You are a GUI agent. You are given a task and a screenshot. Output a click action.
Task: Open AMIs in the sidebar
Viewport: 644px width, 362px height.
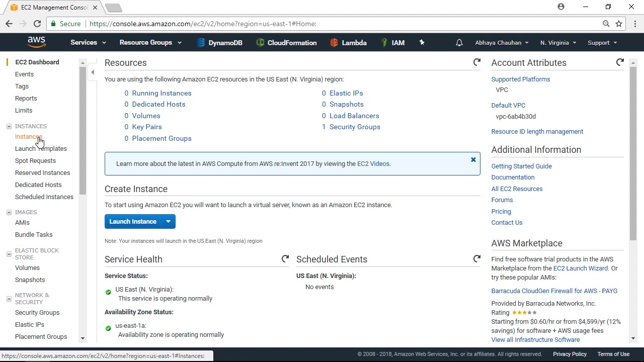coord(22,222)
